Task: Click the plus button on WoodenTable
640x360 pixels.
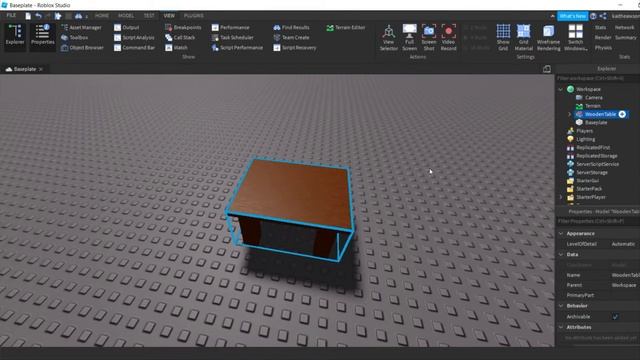Action: pyautogui.click(x=622, y=114)
